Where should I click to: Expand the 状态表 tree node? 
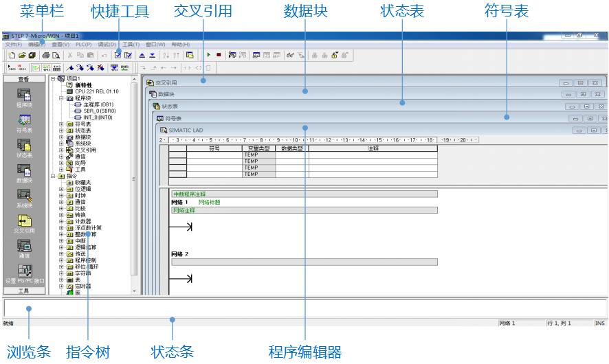pos(61,130)
